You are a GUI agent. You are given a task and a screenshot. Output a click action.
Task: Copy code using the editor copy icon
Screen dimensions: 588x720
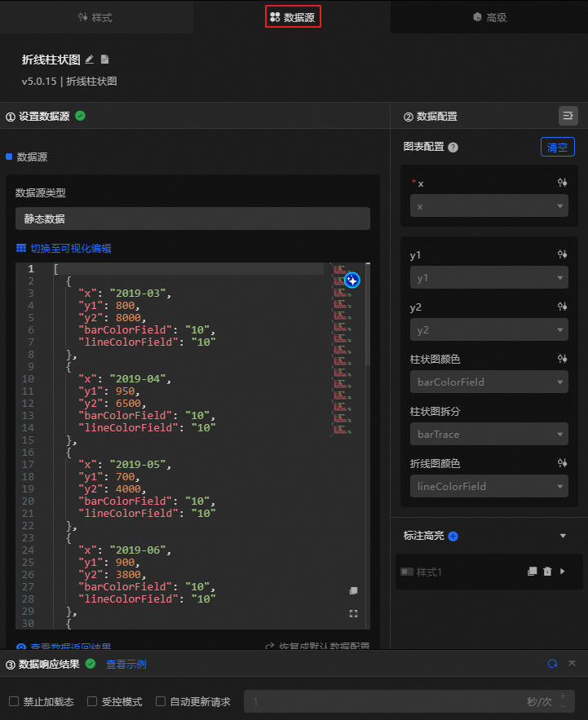[x=353, y=590]
